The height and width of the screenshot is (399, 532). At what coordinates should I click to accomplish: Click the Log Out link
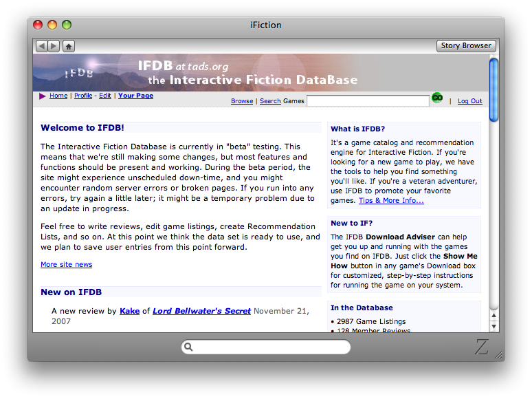pos(470,101)
